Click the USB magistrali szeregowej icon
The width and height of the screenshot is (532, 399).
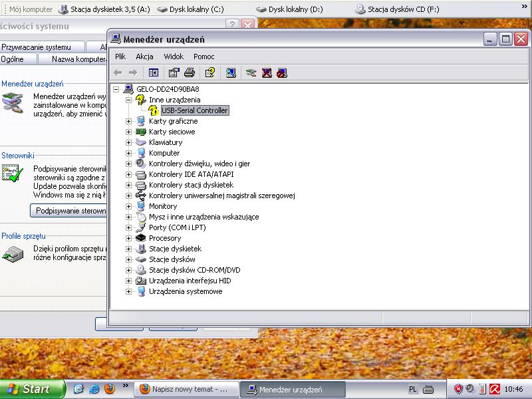tap(141, 196)
